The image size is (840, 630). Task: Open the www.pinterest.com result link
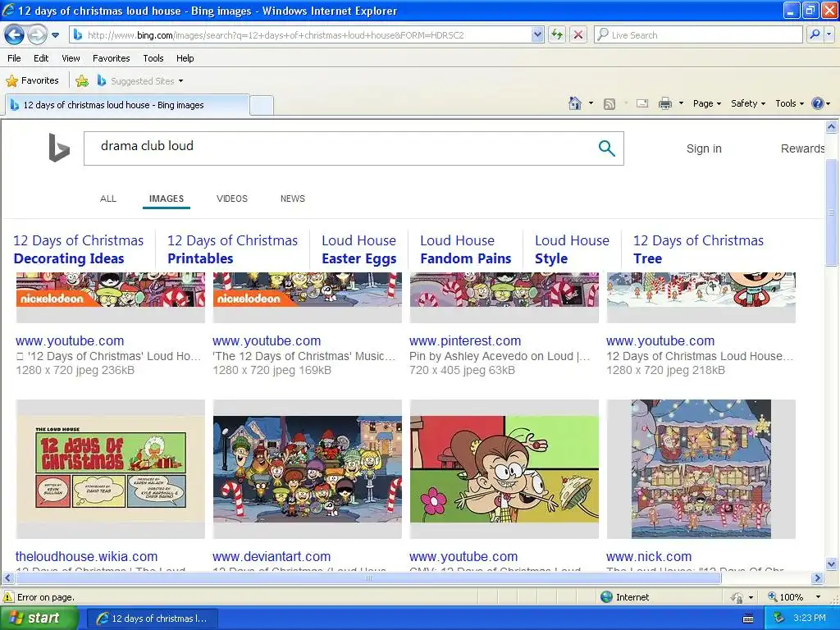tap(465, 340)
